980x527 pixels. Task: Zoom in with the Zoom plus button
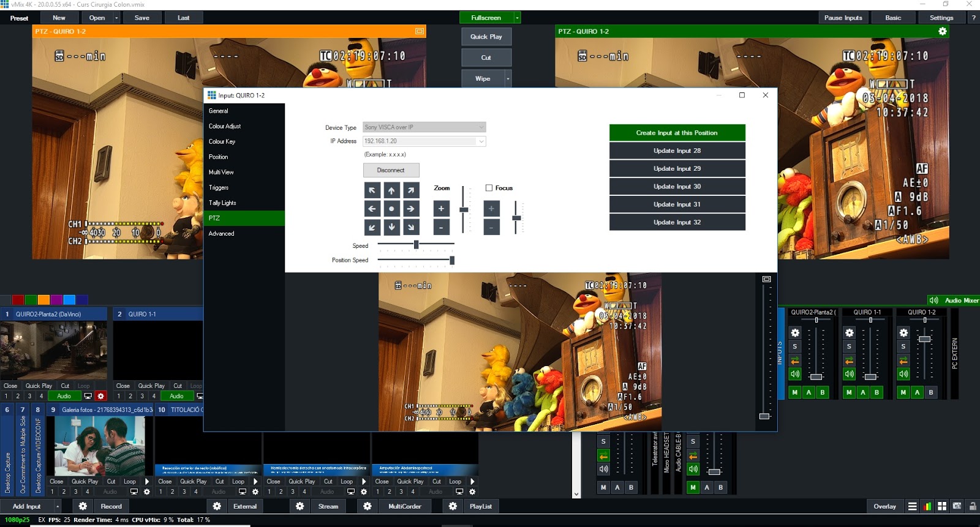[441, 209]
